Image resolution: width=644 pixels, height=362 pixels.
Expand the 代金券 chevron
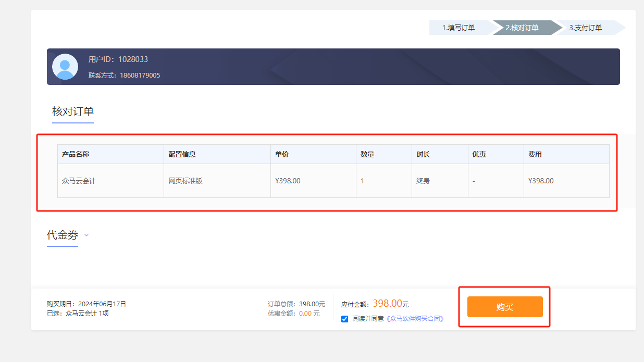click(86, 235)
